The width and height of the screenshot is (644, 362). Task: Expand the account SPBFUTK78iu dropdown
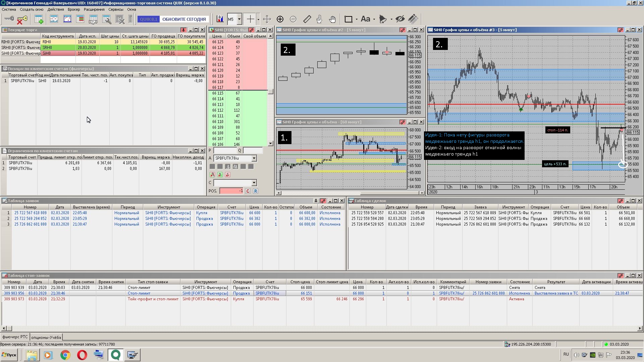pyautogui.click(x=254, y=158)
